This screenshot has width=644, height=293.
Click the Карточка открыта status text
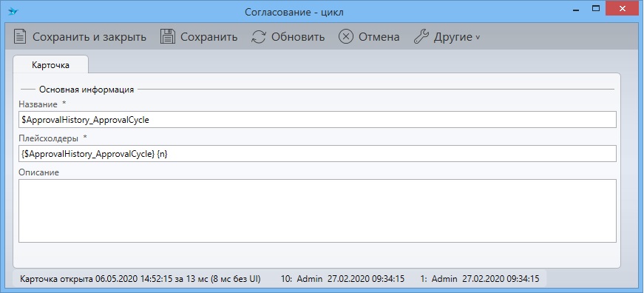[x=140, y=279]
